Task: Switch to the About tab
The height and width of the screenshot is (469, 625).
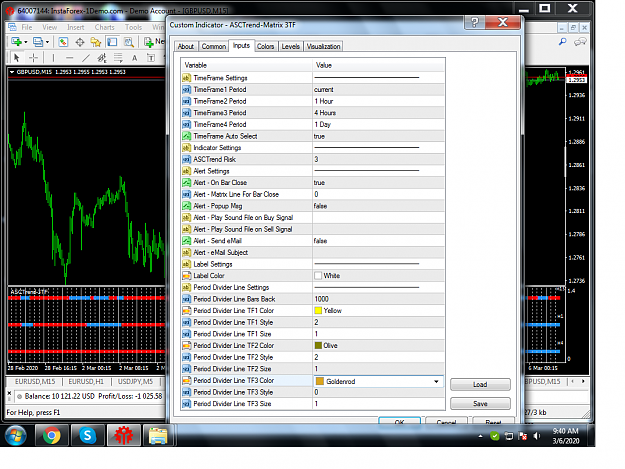Action: [186, 46]
